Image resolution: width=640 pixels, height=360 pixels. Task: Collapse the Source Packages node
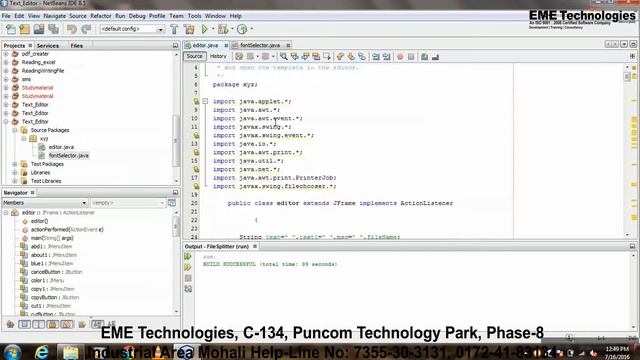15,130
